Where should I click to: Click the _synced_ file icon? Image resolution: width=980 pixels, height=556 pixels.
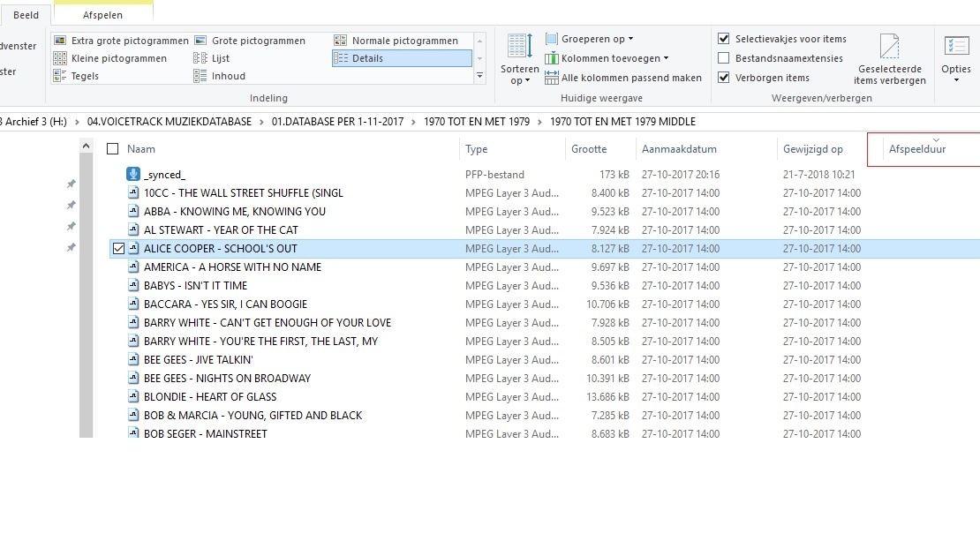(x=132, y=174)
